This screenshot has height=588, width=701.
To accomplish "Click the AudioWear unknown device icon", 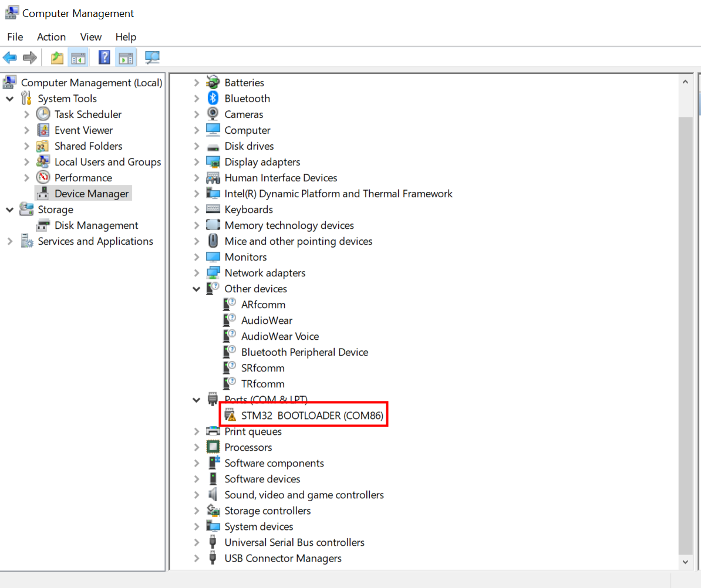I will click(x=230, y=320).
